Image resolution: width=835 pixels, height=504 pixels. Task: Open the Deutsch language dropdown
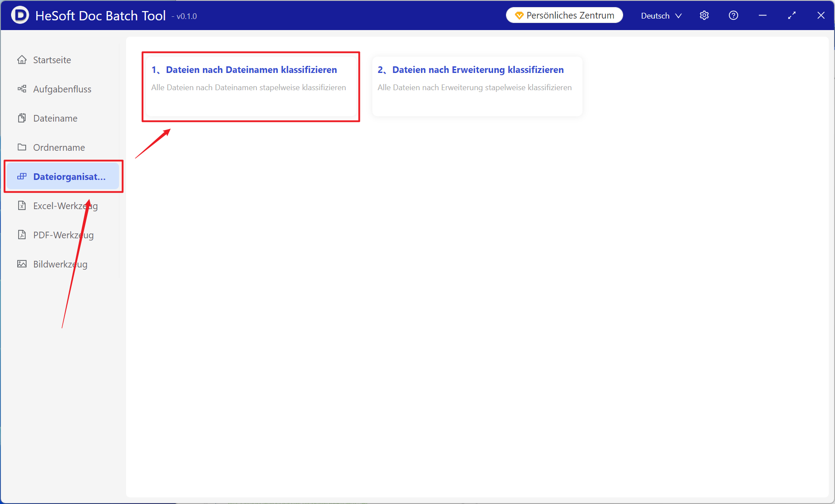tap(661, 15)
